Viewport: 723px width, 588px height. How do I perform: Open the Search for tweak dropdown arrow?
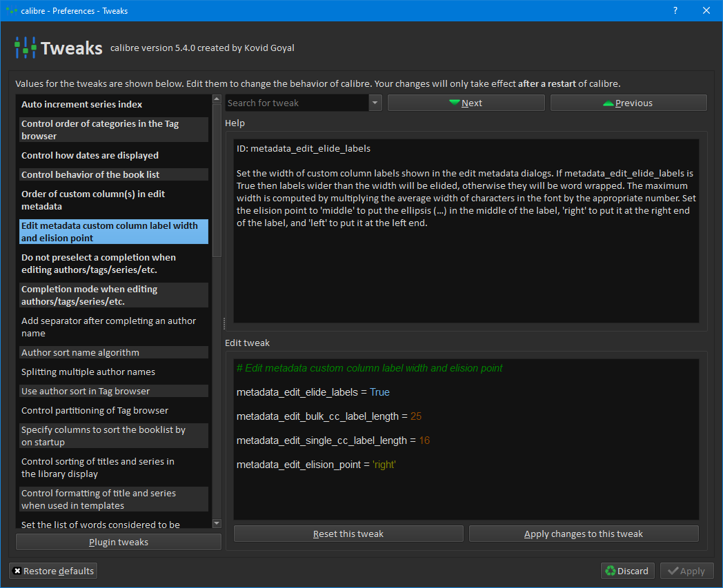click(x=375, y=103)
